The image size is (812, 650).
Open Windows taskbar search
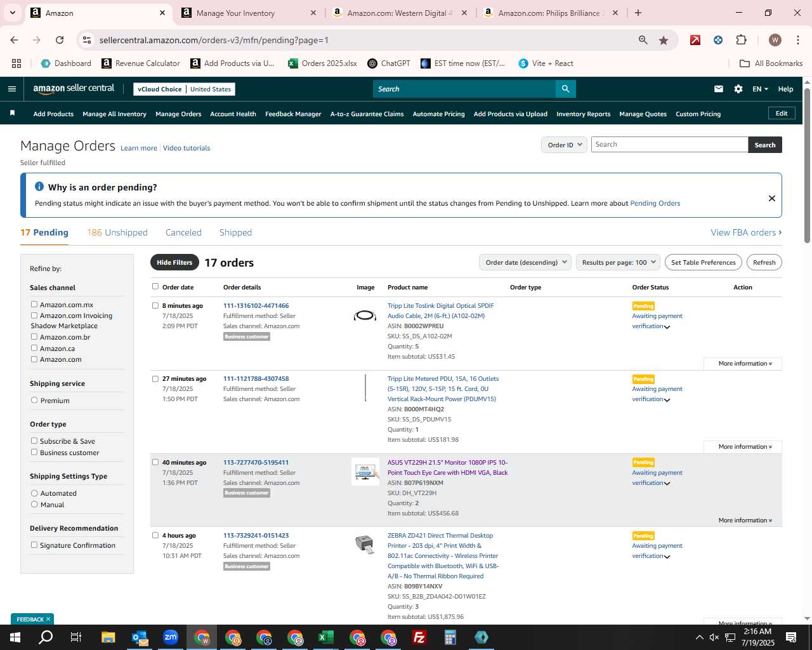[46, 637]
